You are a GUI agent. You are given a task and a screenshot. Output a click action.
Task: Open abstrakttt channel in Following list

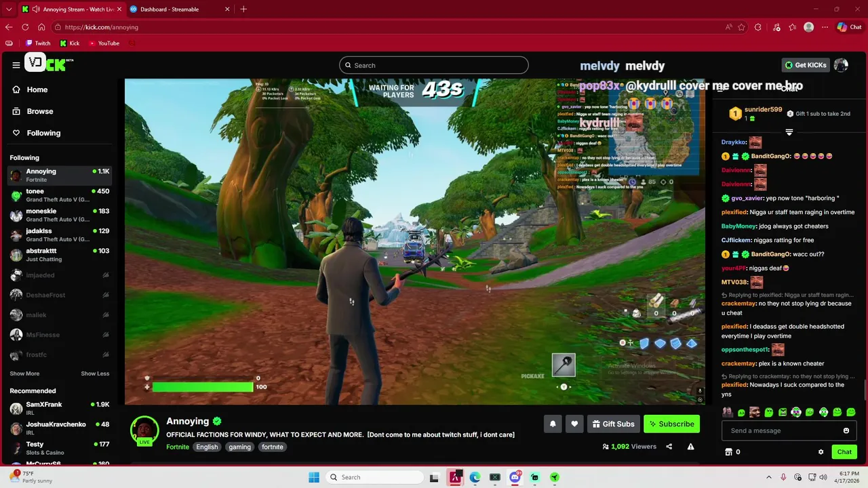60,255
